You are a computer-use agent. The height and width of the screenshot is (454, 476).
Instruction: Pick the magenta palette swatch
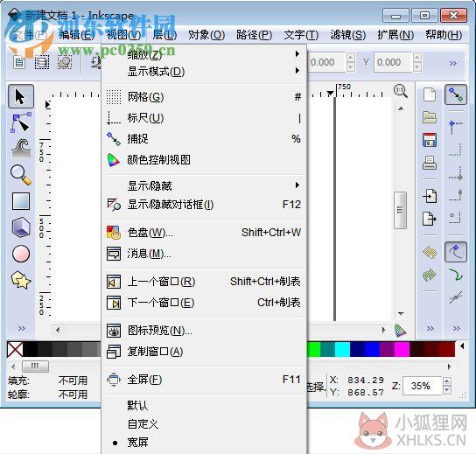point(402,349)
